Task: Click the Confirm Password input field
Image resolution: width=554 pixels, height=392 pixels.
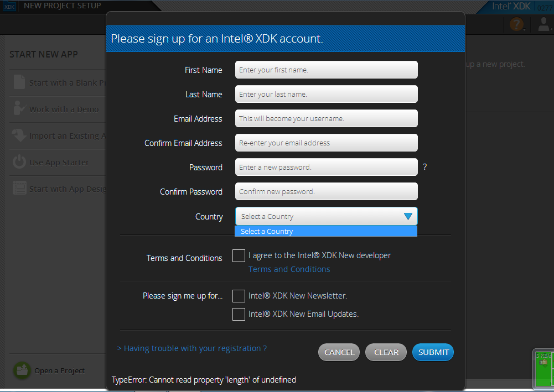Action: pyautogui.click(x=327, y=192)
